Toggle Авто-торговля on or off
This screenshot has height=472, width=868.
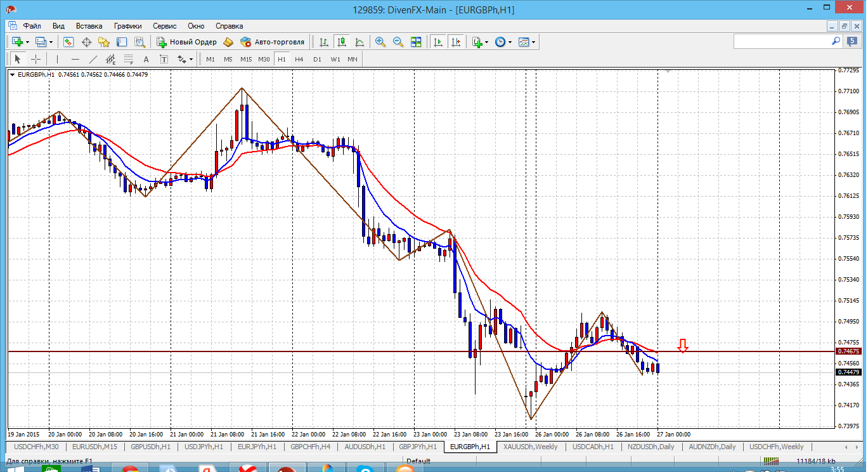273,42
